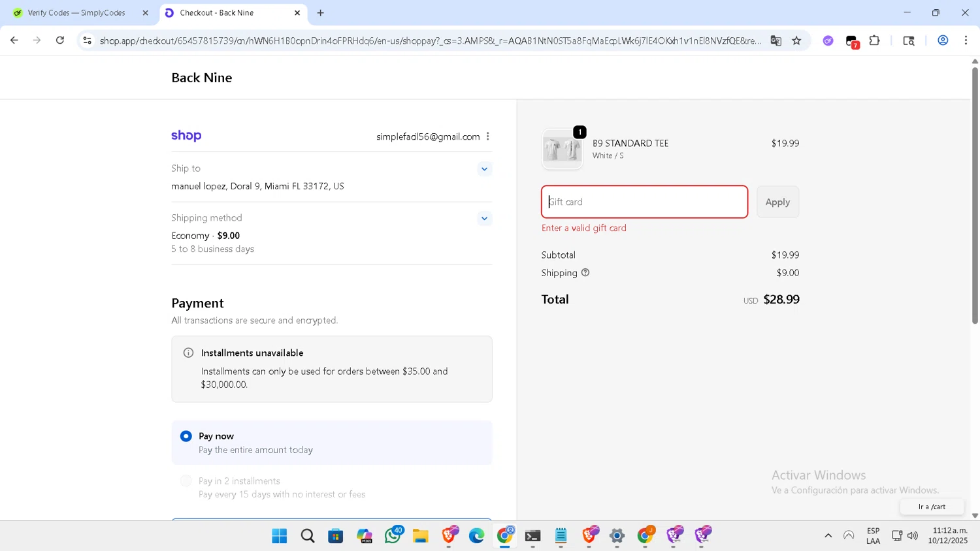Open Chrome's three-dot menu

pos(966,40)
